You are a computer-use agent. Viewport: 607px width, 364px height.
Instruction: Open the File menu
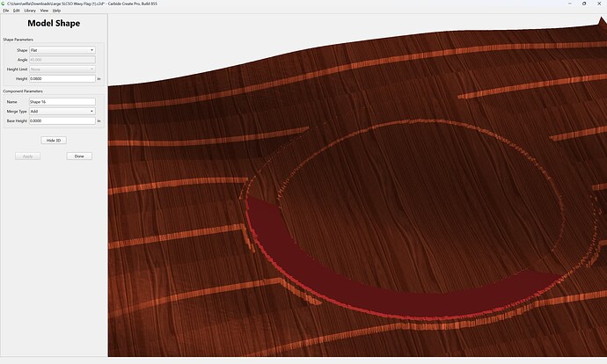(x=6, y=11)
